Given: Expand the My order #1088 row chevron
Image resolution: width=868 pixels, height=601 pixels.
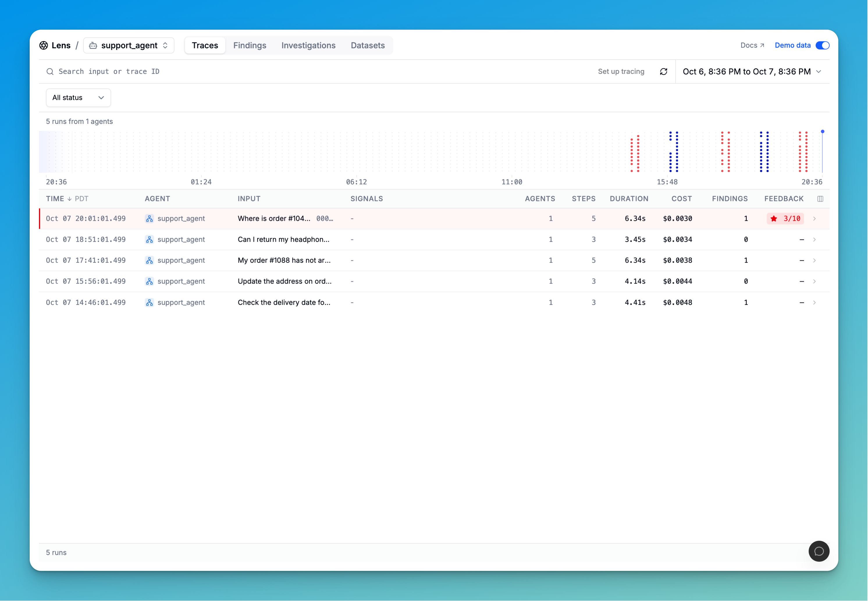Looking at the screenshot, I should coord(814,260).
